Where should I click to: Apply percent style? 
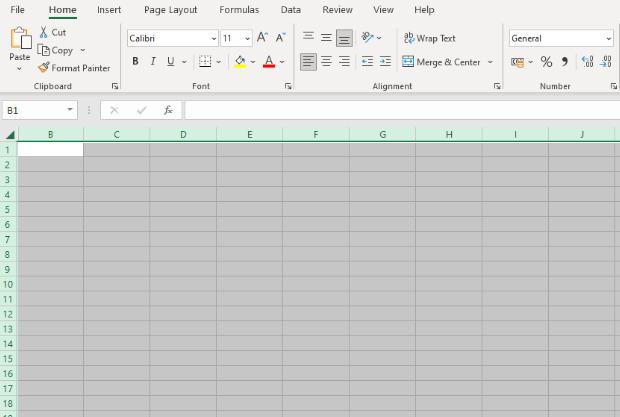click(546, 62)
